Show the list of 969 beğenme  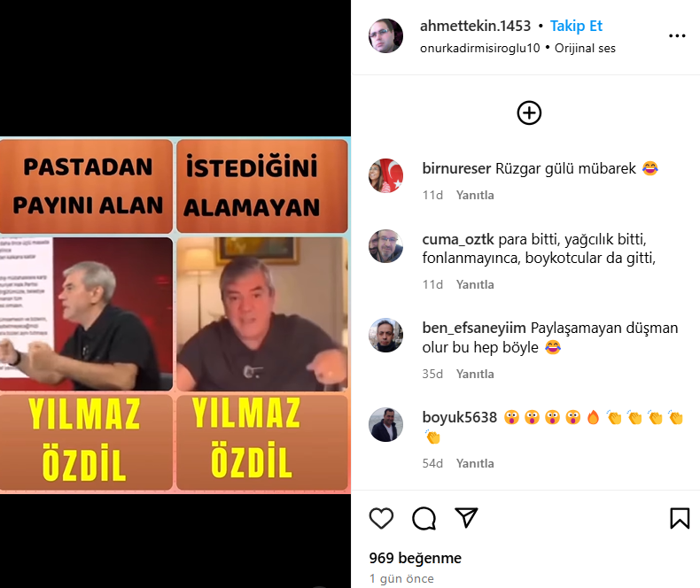pyautogui.click(x=416, y=558)
